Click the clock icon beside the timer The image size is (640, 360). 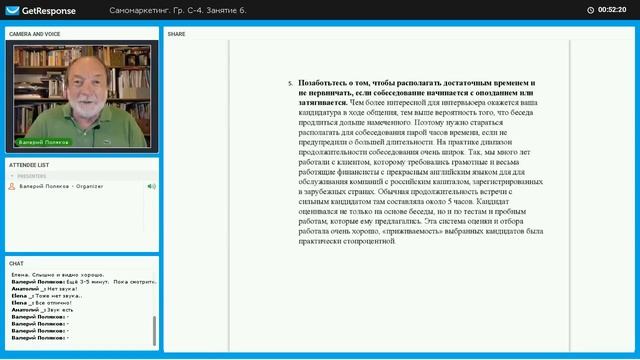point(590,10)
